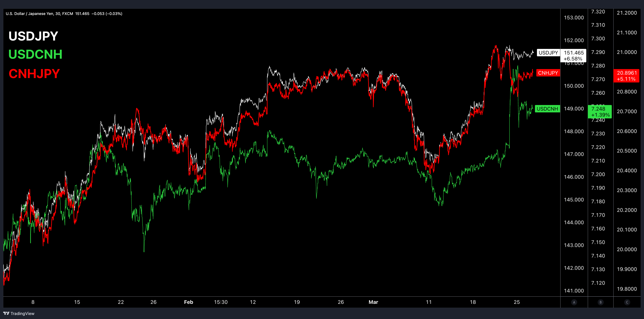Toggle auto scale A on first price axis

click(x=574, y=302)
